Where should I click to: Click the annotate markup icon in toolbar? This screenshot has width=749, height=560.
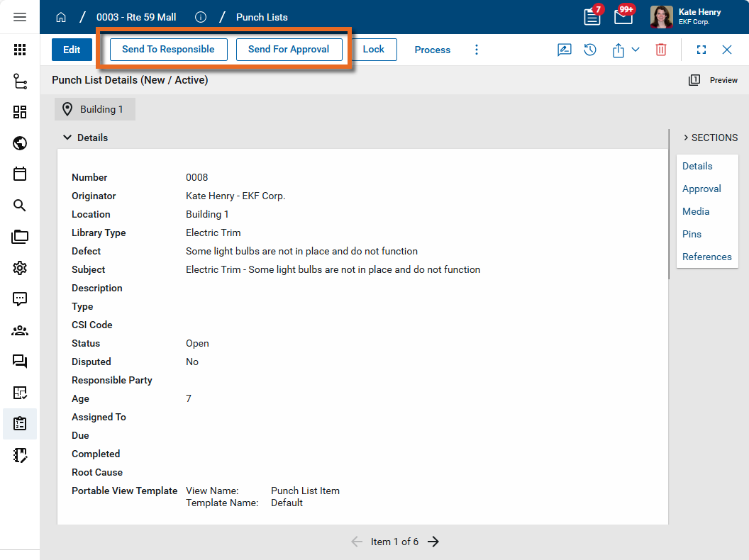pos(564,50)
